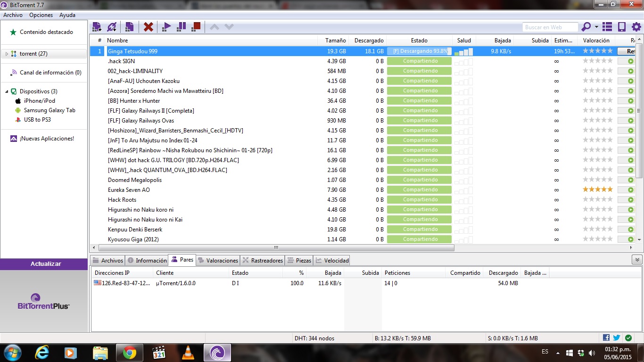Click the Add Torrent from URL icon
Viewport: 644px width, 362px height.
(x=112, y=27)
